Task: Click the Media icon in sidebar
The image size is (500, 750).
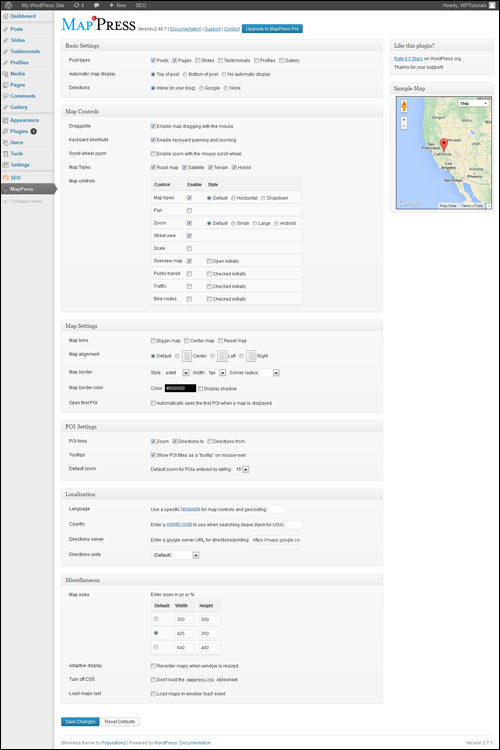Action: tap(6, 74)
